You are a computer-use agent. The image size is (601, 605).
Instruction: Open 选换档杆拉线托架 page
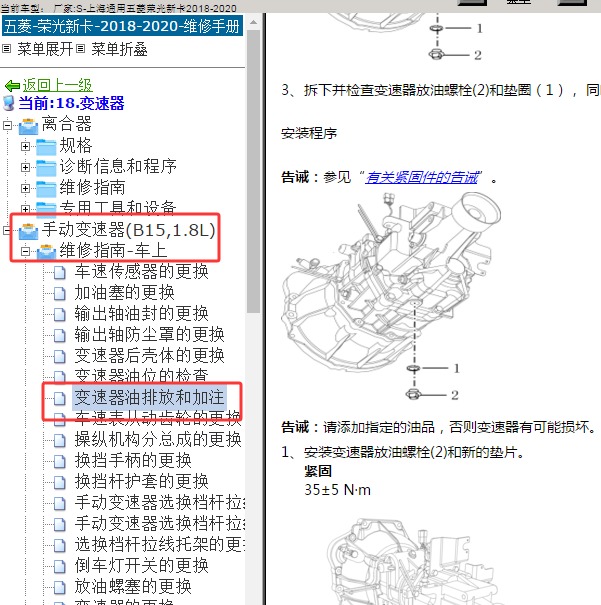point(160,544)
